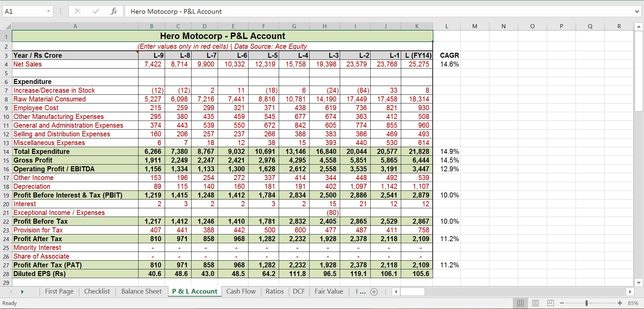Click vertical scrollbar down arrow
The height and width of the screenshot is (309, 644).
639,282
